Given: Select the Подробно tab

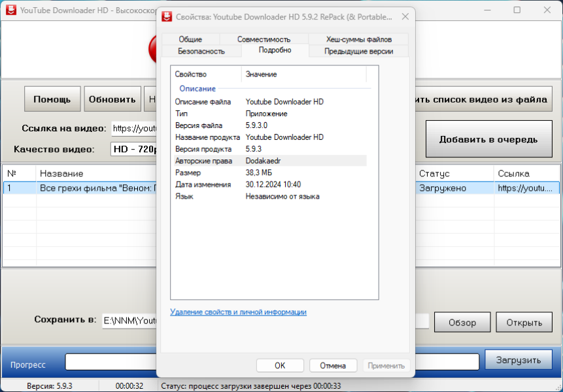Looking at the screenshot, I should [275, 50].
